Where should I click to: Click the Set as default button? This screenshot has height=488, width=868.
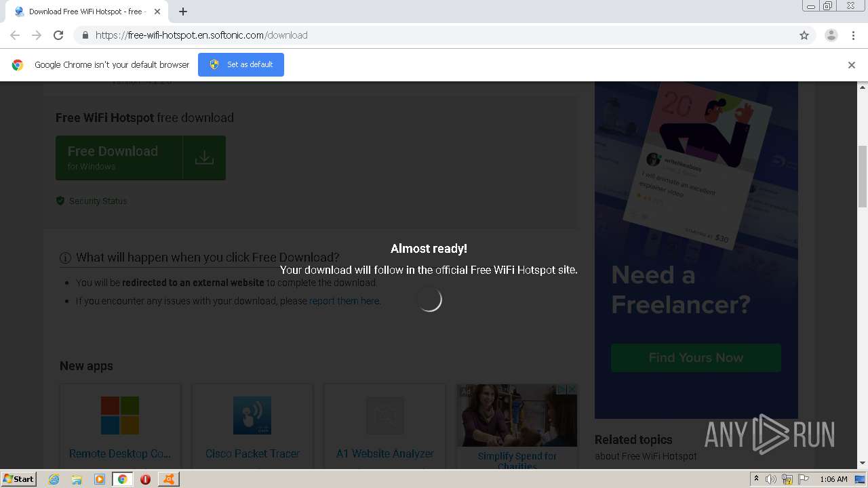(x=241, y=64)
